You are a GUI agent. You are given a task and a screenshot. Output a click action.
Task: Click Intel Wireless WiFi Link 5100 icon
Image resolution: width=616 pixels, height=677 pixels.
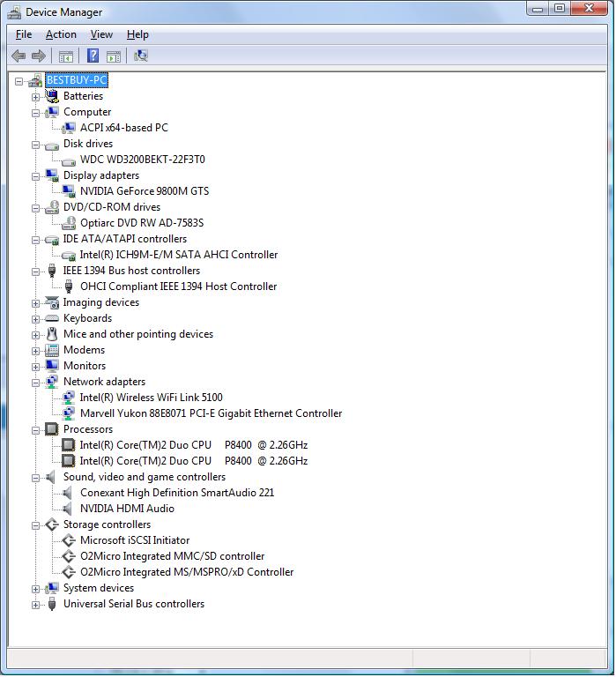pyautogui.click(x=69, y=398)
